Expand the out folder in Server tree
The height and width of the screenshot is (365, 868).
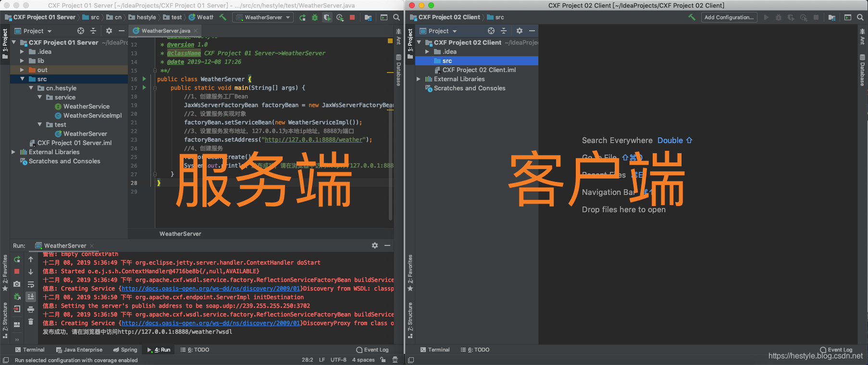(x=22, y=70)
